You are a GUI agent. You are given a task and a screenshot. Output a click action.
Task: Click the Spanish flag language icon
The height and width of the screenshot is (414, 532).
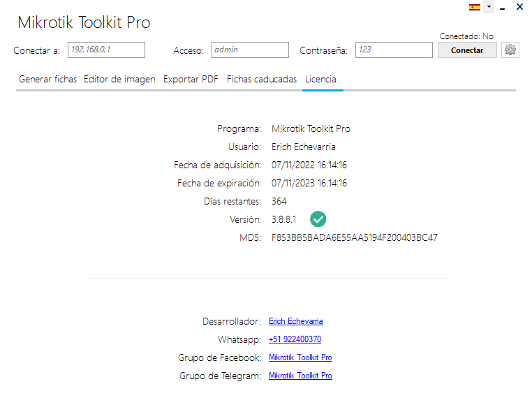pos(474,7)
